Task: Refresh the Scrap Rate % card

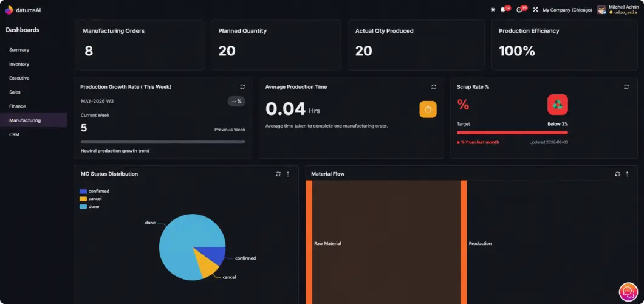Action: tap(626, 87)
